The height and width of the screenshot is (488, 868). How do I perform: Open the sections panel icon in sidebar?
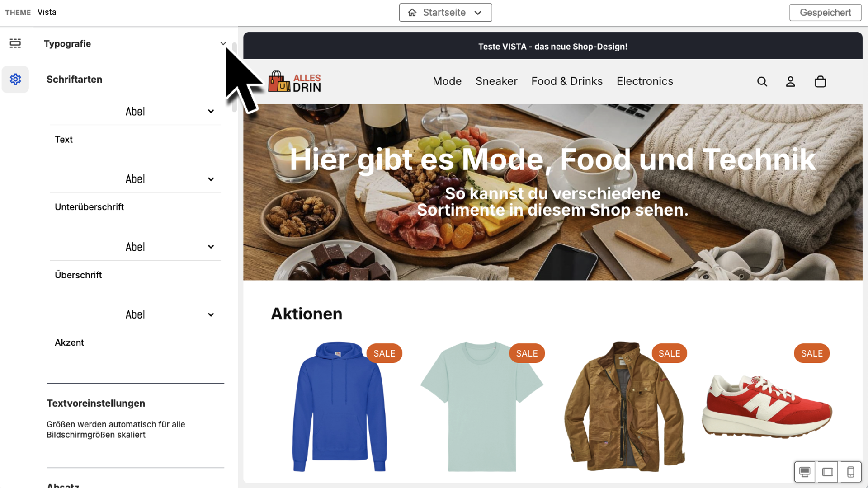tap(15, 43)
